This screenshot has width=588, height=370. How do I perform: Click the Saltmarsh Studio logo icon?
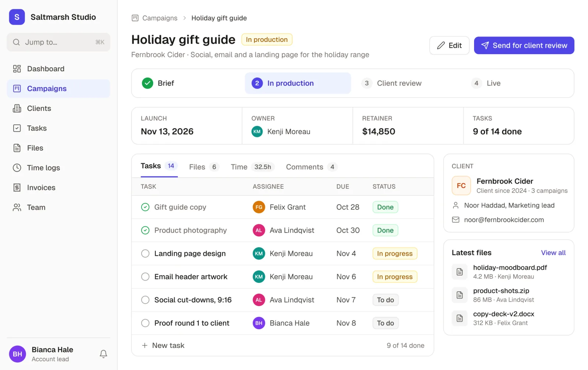[17, 17]
